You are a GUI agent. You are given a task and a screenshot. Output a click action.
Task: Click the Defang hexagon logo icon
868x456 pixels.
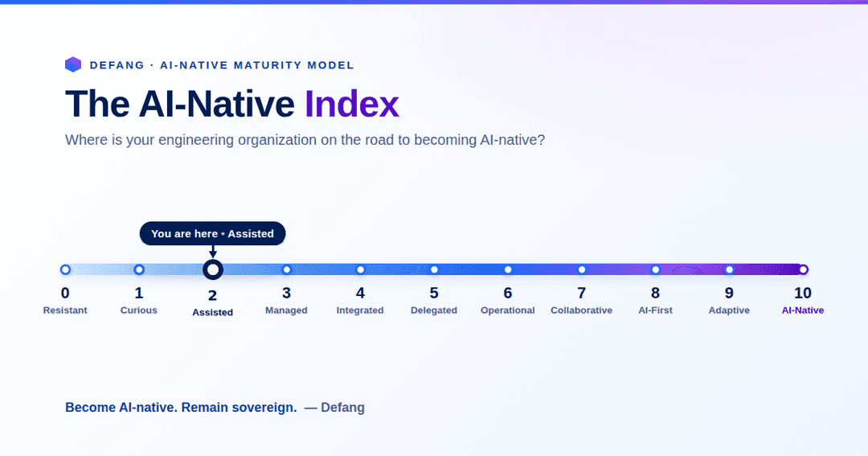[x=73, y=65]
